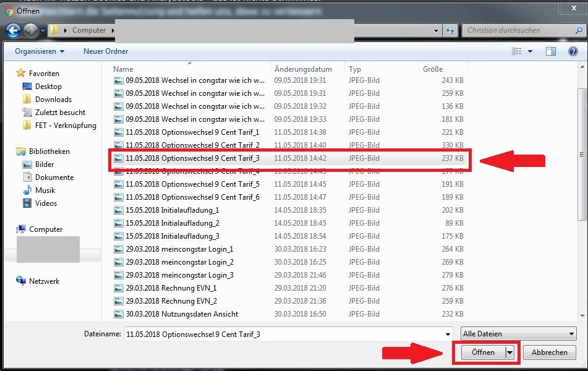Click the refresh button beside address bar
Viewport: 588px width, 371px height.
coord(451,30)
